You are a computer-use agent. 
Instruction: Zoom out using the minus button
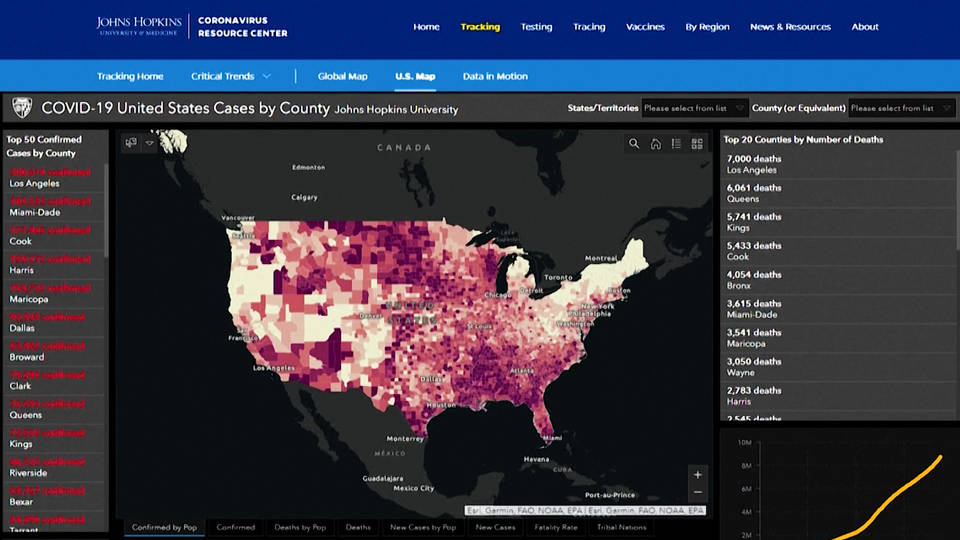(x=698, y=492)
